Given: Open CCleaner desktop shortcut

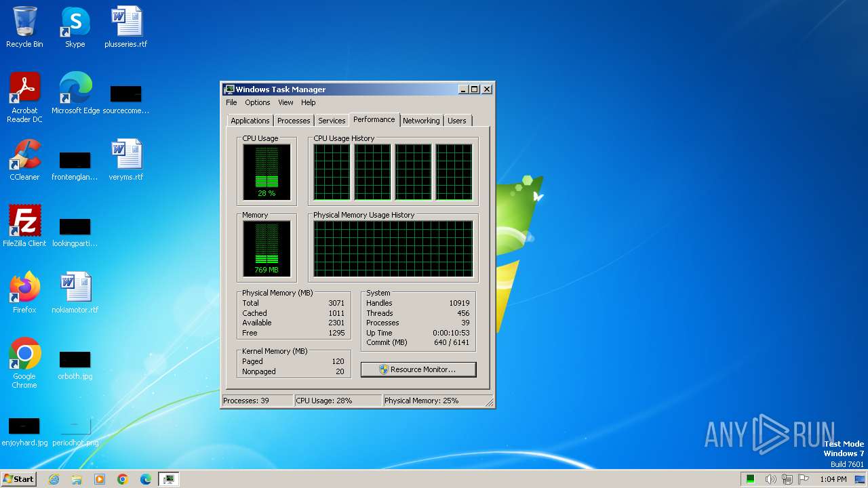Looking at the screenshot, I should pos(24,160).
